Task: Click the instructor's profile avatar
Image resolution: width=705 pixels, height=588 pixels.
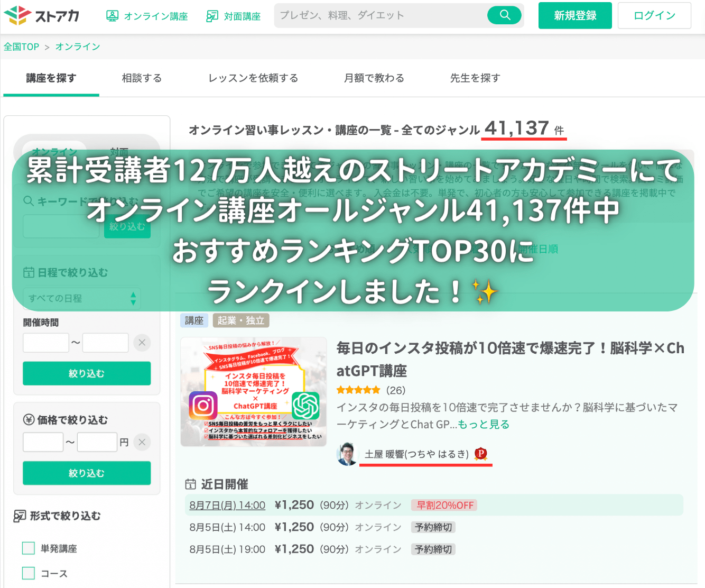Action: pos(347,454)
